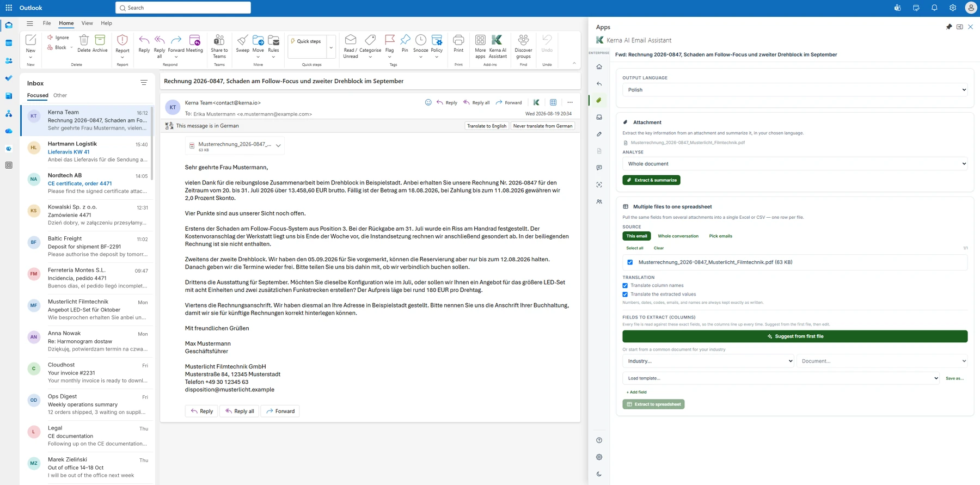Uncheck Translate the extracted values

click(x=625, y=294)
